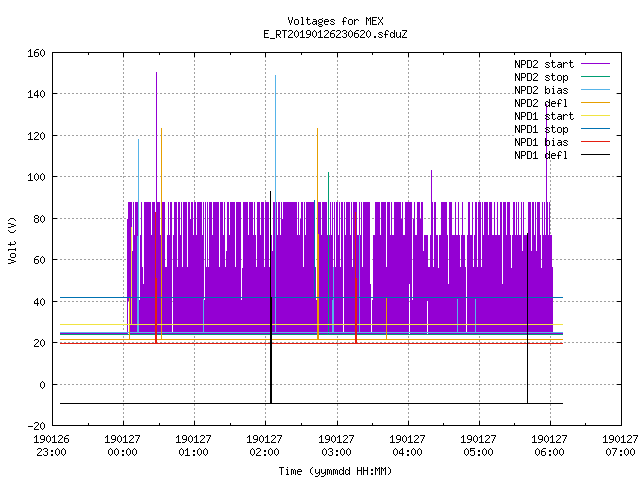Click the x-axis tick label 190127 03:00
This screenshot has height=480, width=640.
[x=336, y=446]
